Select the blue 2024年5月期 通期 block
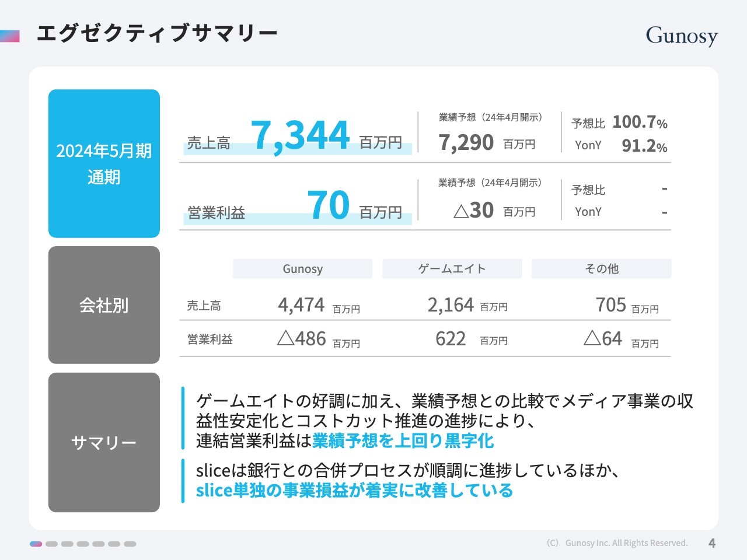 pyautogui.click(x=104, y=163)
